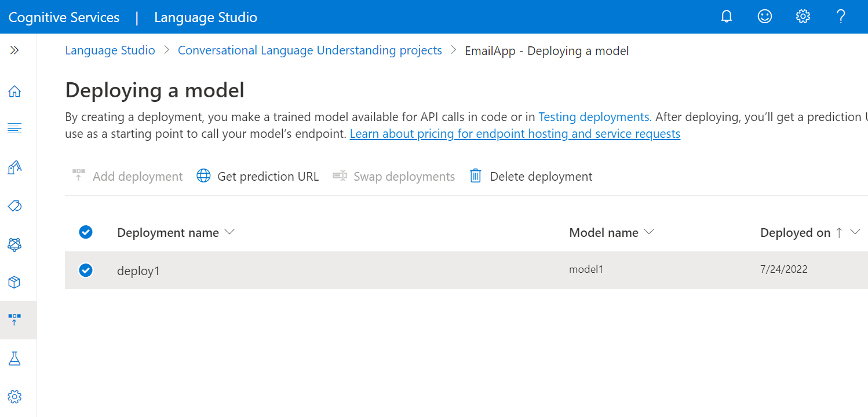The image size is (868, 417).
Task: Open Model name column dropdown
Action: pyautogui.click(x=649, y=232)
